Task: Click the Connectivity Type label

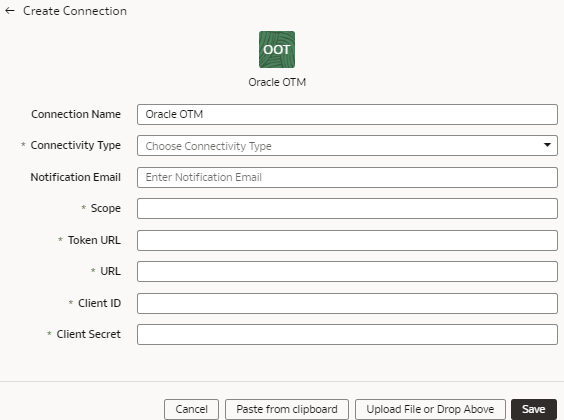Action: pyautogui.click(x=76, y=145)
